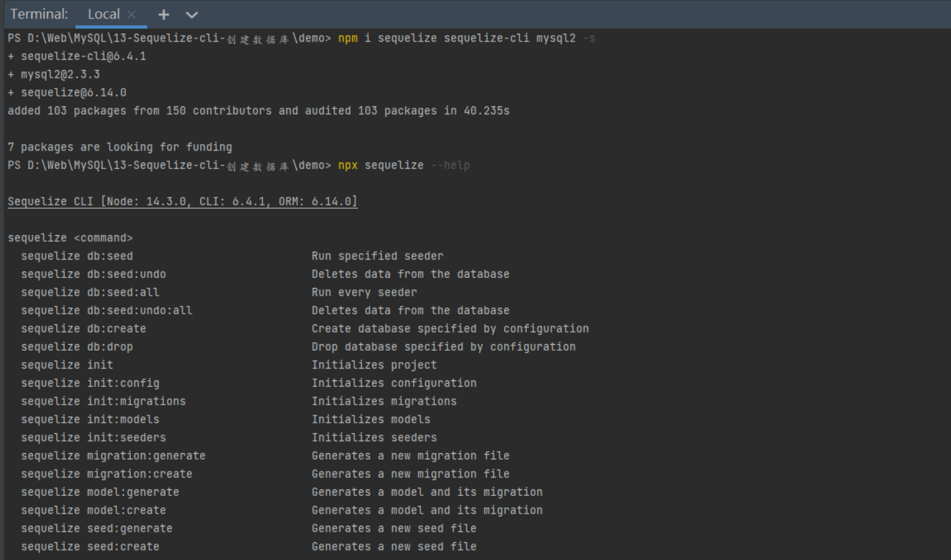Open the terminal sessions dropdown arrow
The width and height of the screenshot is (951, 560).
coord(192,15)
